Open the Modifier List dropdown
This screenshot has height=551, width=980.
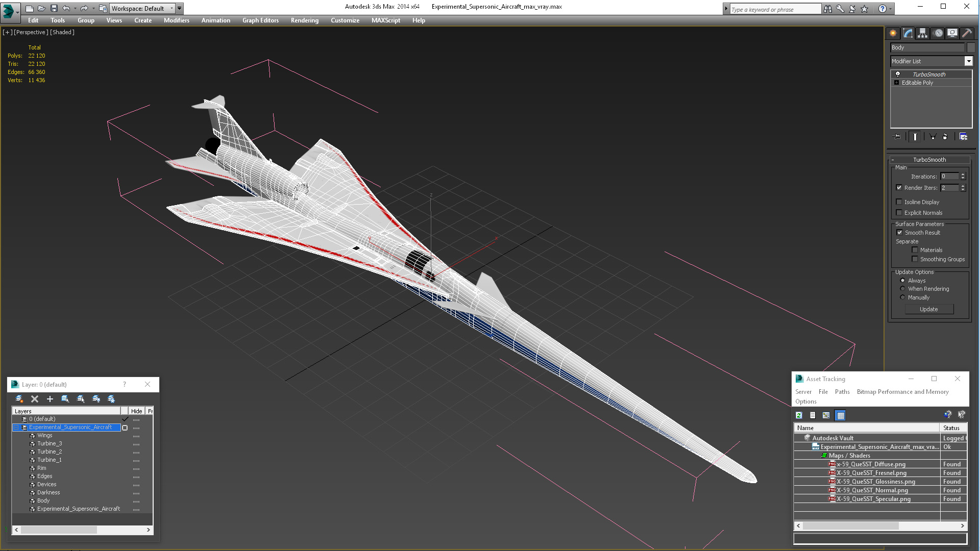click(968, 61)
